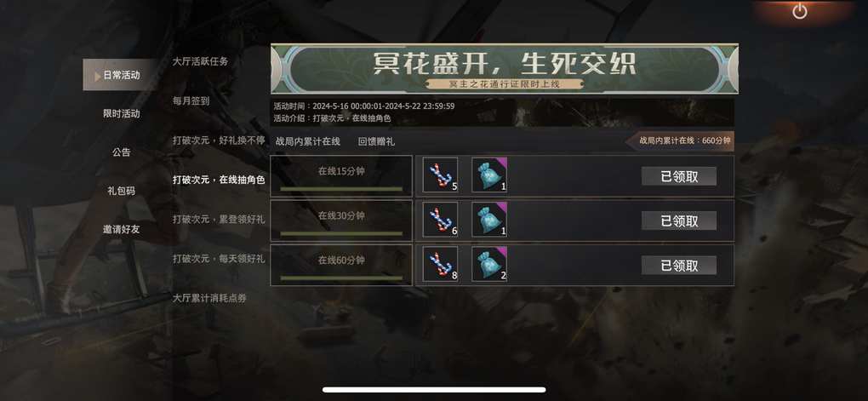Tap the 冥花盛开 event banner
The image size is (868, 401).
pyautogui.click(x=505, y=69)
